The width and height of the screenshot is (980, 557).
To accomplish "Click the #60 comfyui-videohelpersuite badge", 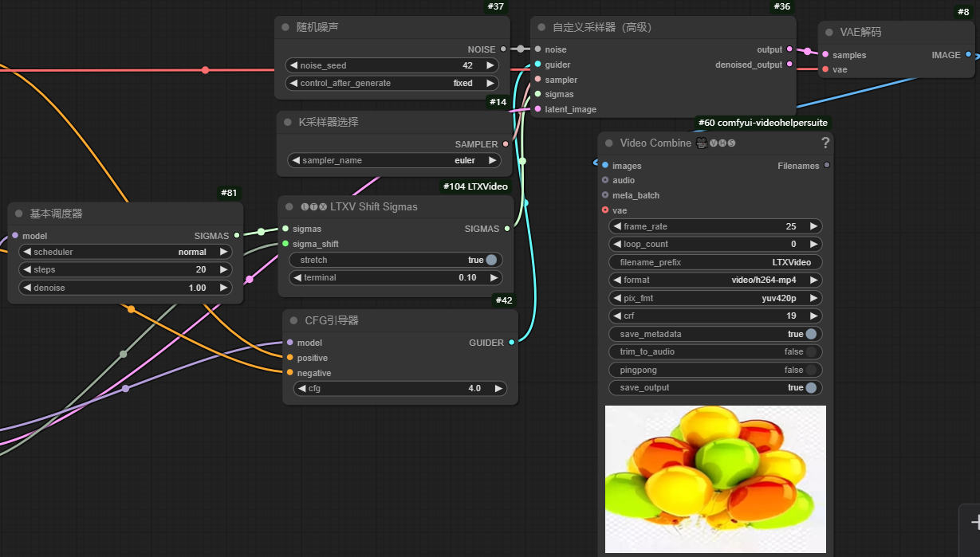I will [x=762, y=123].
